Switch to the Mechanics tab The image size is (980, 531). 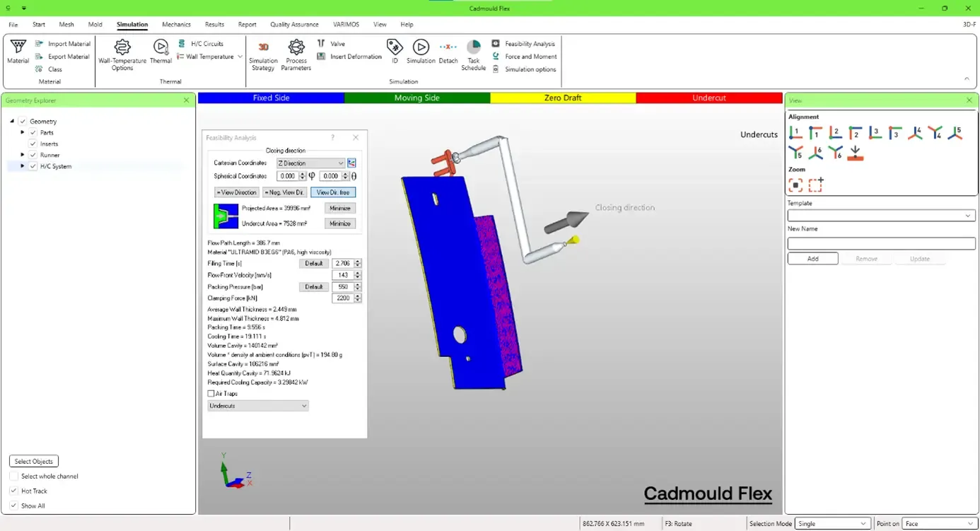[x=176, y=25]
